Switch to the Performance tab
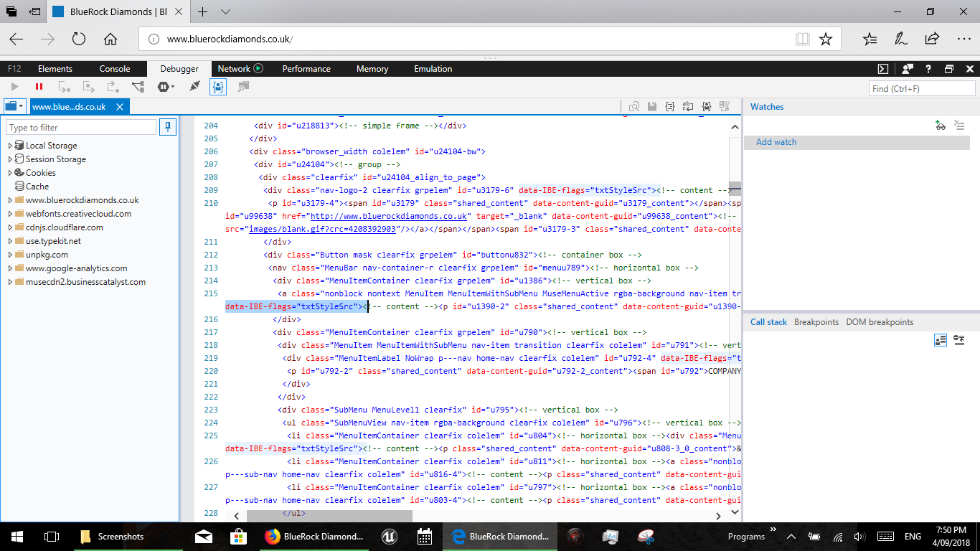 pyautogui.click(x=306, y=69)
